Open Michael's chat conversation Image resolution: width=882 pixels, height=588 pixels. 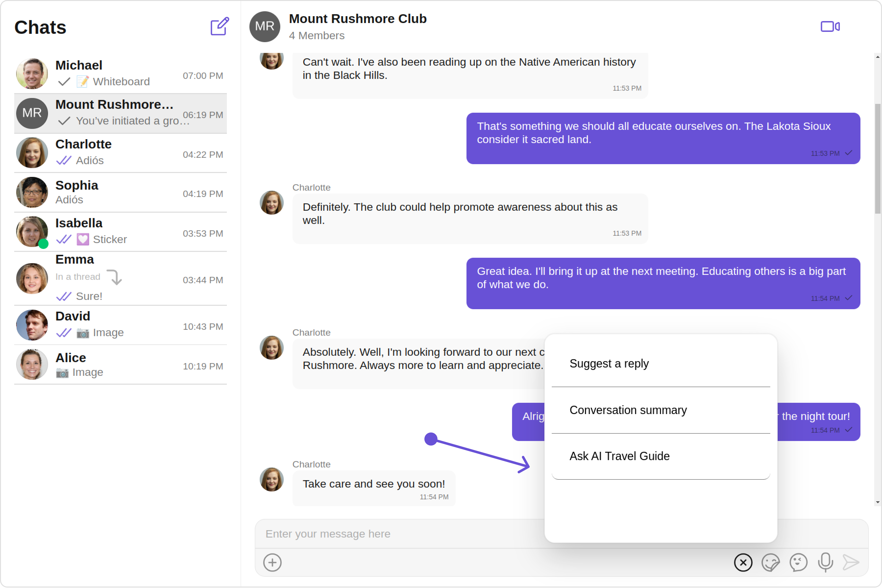pos(120,73)
